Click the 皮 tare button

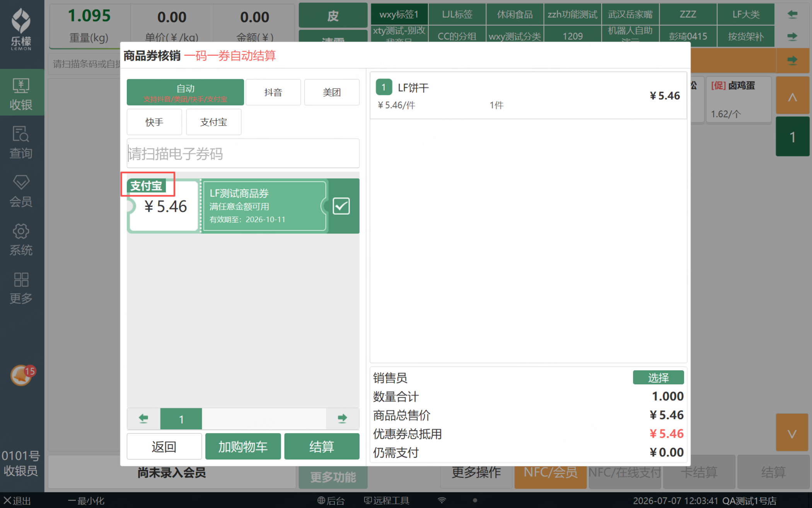click(x=333, y=15)
